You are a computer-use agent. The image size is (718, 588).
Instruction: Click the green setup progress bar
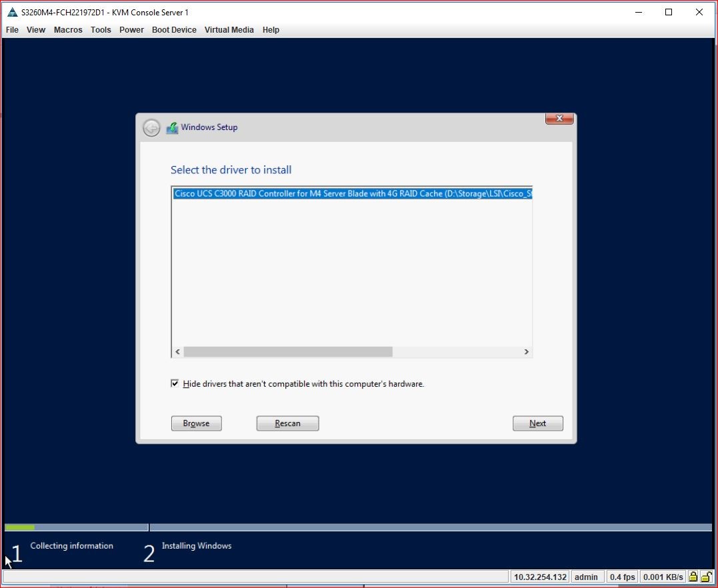tap(20, 527)
